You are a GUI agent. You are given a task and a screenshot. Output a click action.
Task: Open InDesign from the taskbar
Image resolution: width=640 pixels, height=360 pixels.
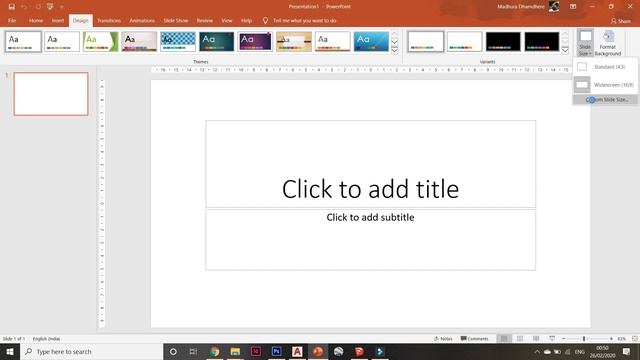coord(256,351)
